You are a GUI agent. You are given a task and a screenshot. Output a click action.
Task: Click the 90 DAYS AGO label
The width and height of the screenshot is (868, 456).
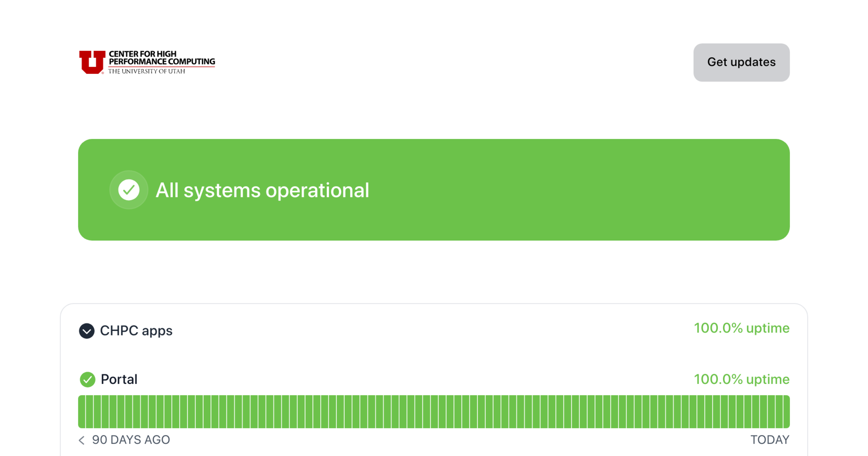pyautogui.click(x=131, y=440)
